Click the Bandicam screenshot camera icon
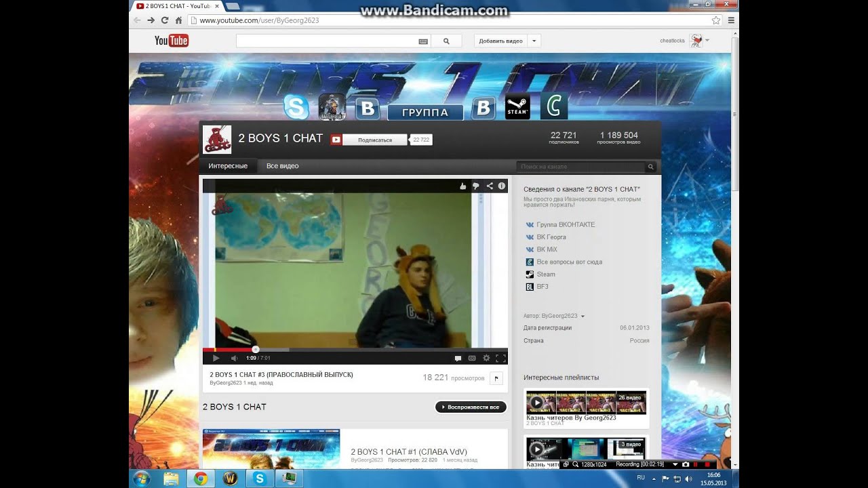Viewport: 868px width, 488px height. (x=686, y=464)
